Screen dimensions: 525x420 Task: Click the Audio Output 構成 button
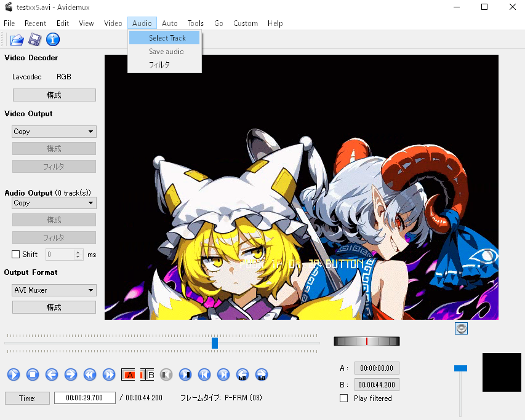click(54, 220)
